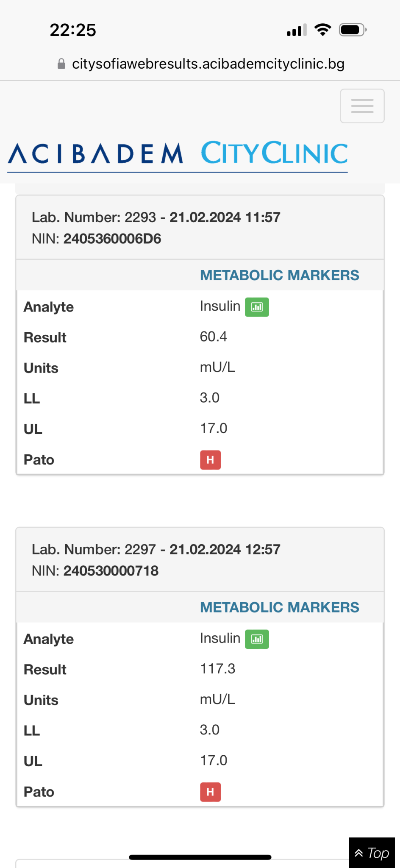Click first Metabolic Markers section title
Viewport: 400px width, 868px height.
pyautogui.click(x=279, y=275)
